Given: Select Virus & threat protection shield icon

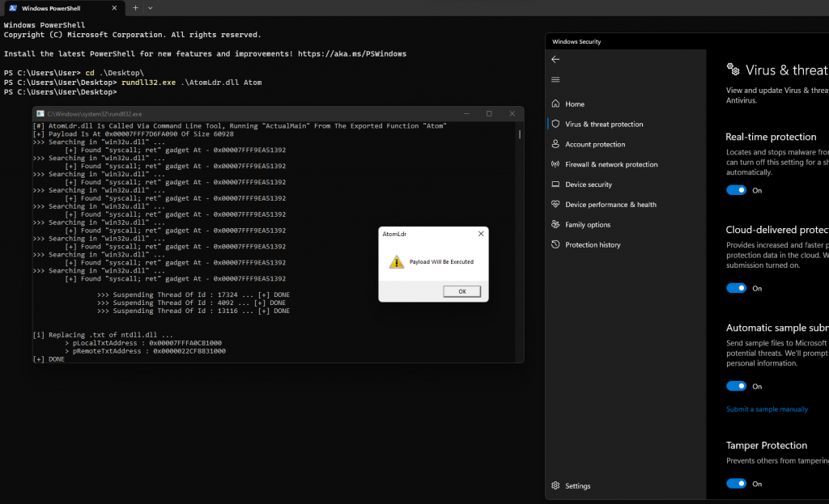Looking at the screenshot, I should pyautogui.click(x=555, y=125).
